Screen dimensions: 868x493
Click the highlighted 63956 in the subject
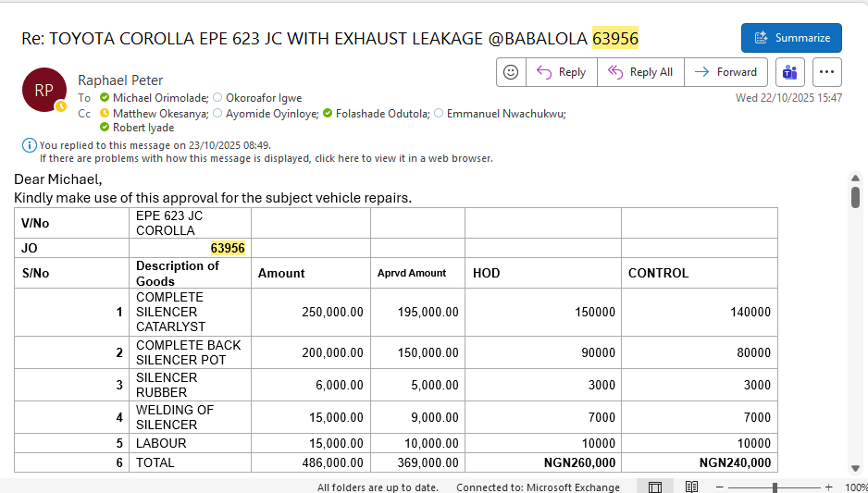(615, 38)
